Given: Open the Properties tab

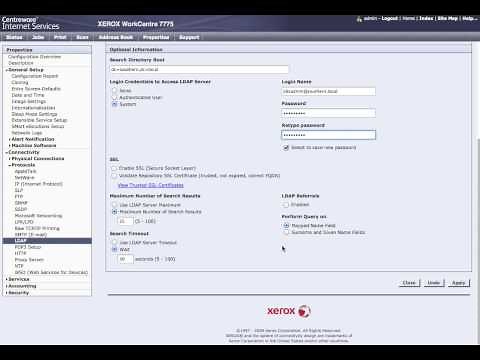Looking at the screenshot, I should (x=156, y=37).
